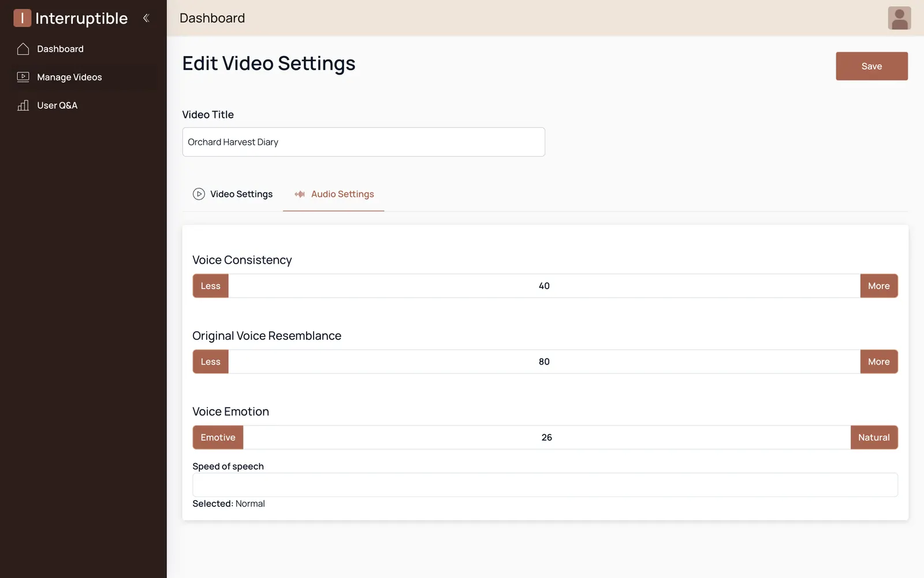Screen dimensions: 924x578
Task: Click the Video Settings play-circle icon
Action: pos(199,194)
